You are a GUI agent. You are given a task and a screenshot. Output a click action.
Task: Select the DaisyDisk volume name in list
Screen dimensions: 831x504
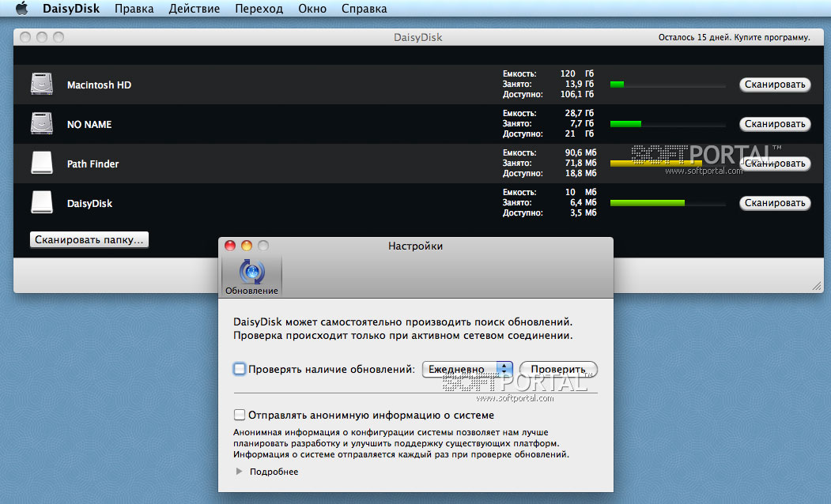click(x=89, y=203)
